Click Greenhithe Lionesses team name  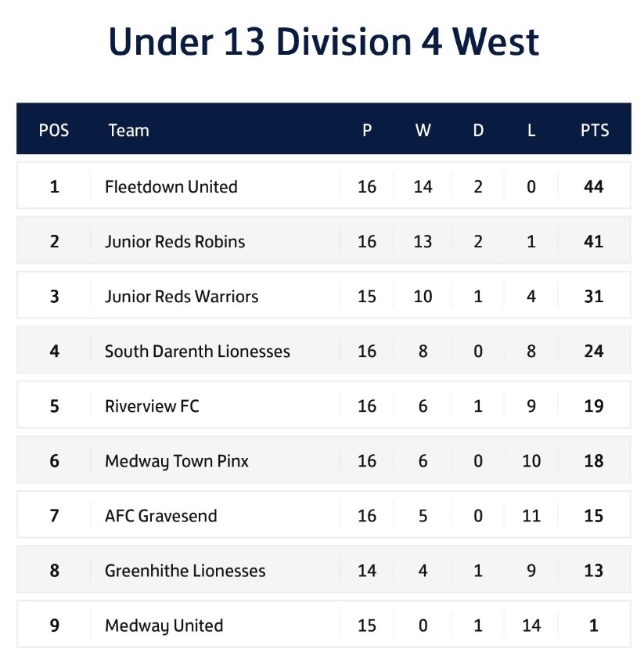click(x=185, y=571)
